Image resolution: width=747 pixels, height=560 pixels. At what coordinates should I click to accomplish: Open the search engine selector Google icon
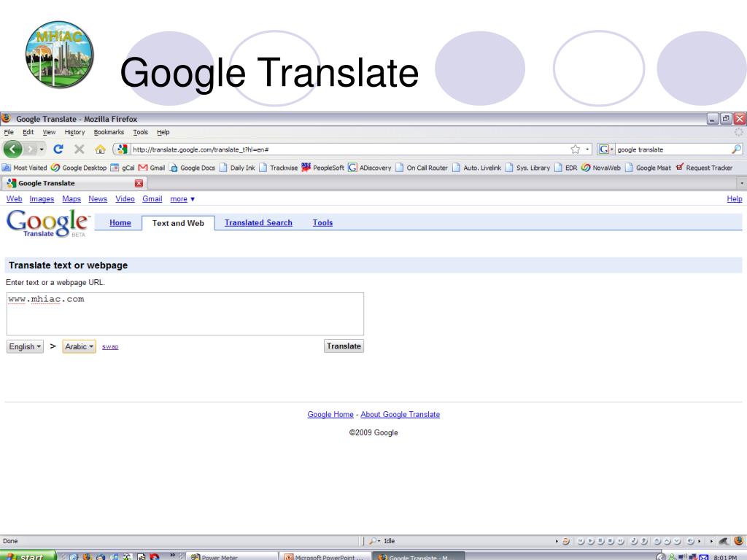coord(605,149)
